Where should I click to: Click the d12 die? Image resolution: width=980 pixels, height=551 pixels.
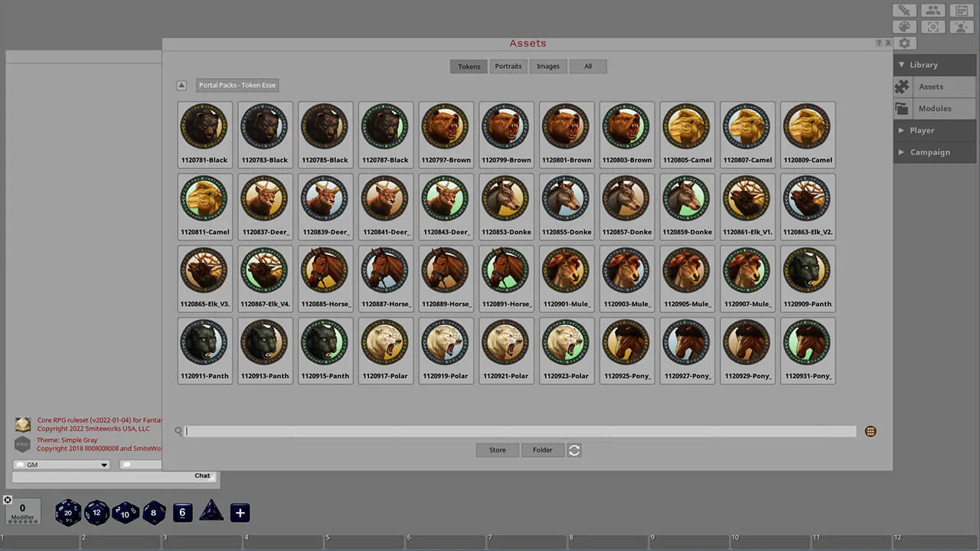pyautogui.click(x=96, y=513)
